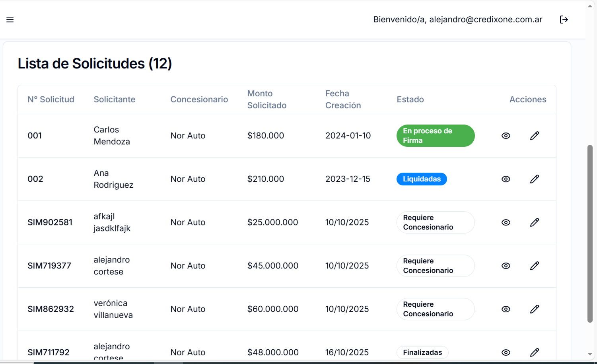Select the 'Liquidadas' status badge
This screenshot has width=597, height=364.
pyautogui.click(x=422, y=179)
